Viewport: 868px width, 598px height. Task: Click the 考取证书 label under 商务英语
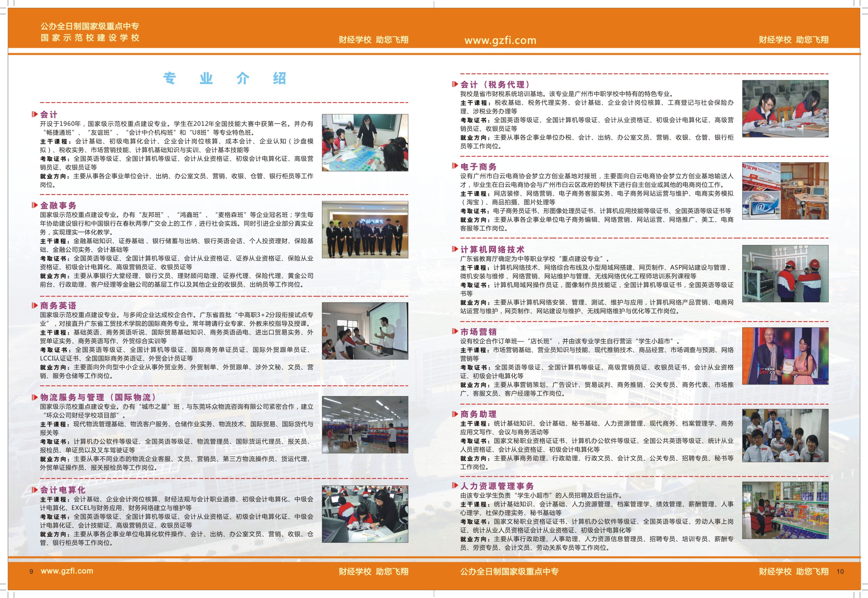(x=56, y=350)
